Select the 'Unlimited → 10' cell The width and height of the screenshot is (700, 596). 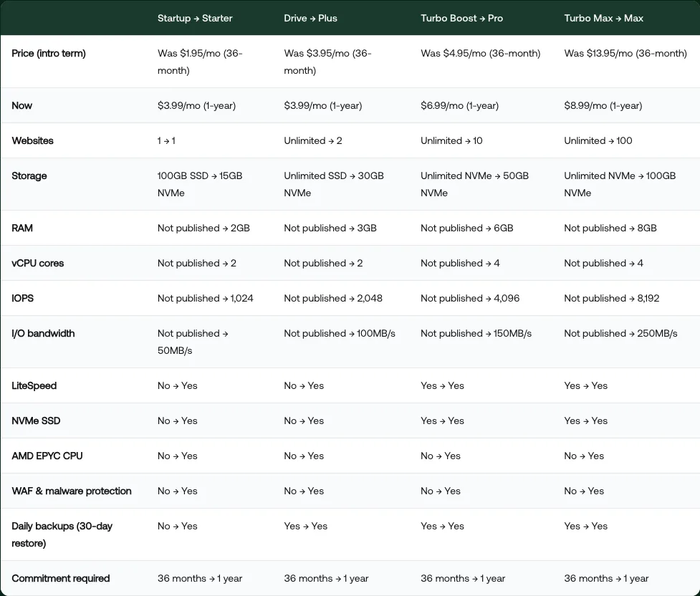451,140
